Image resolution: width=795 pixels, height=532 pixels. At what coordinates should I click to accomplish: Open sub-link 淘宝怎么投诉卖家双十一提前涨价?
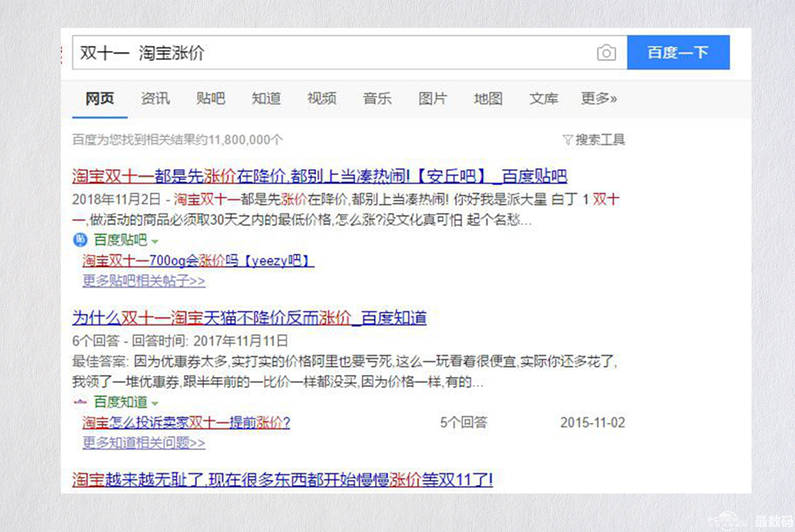click(186, 423)
